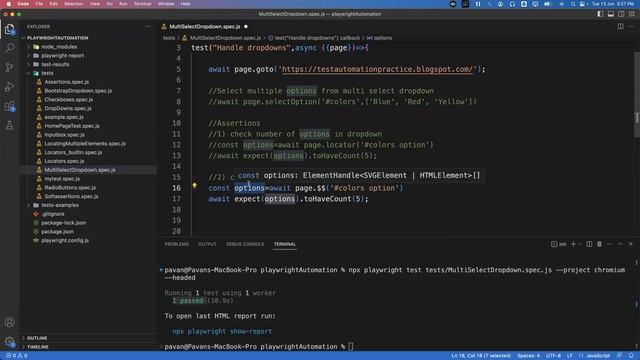Click the LF end of line status item

point(569,356)
